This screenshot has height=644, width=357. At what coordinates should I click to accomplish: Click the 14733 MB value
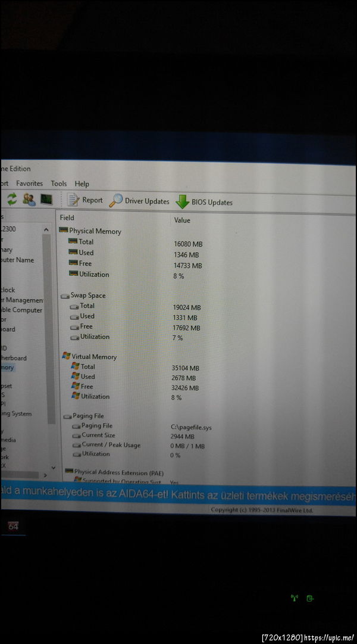[x=187, y=265]
